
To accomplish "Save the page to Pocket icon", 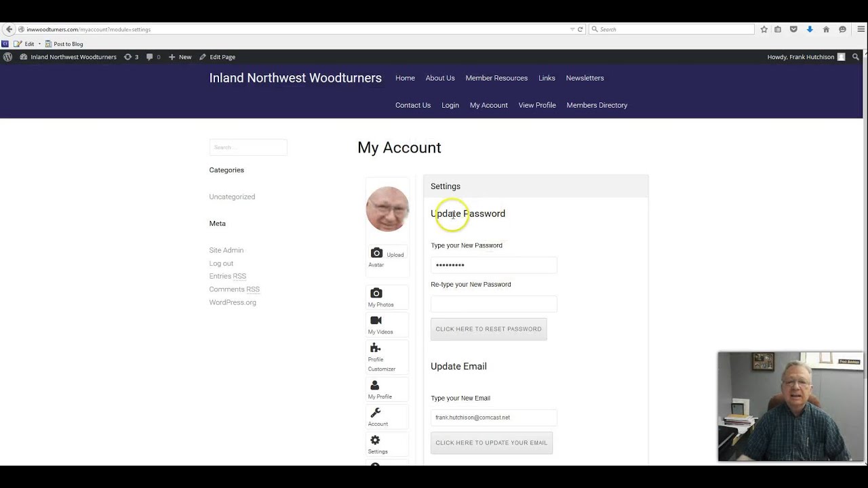I will [793, 29].
